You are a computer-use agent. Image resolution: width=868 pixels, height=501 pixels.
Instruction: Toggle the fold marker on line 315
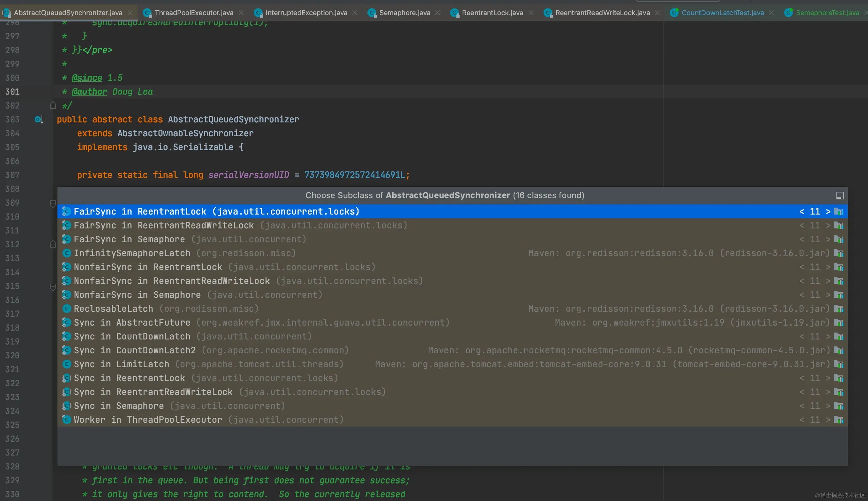click(x=53, y=286)
